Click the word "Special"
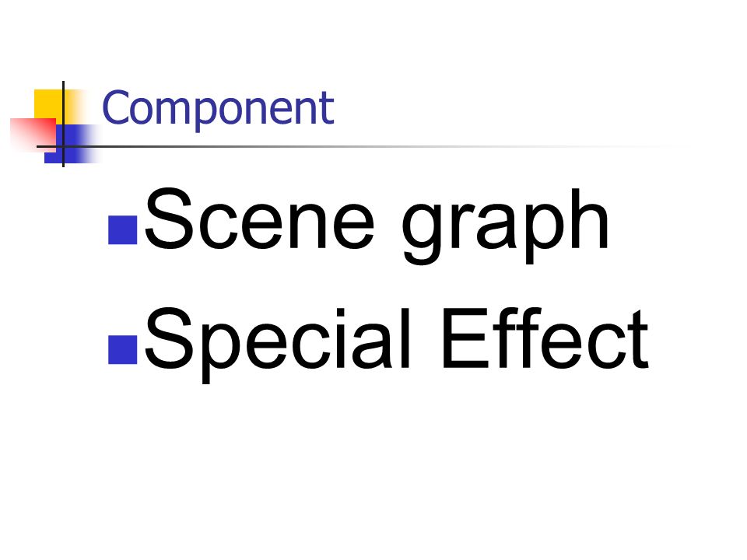This screenshot has width=747, height=560. pos(277,344)
